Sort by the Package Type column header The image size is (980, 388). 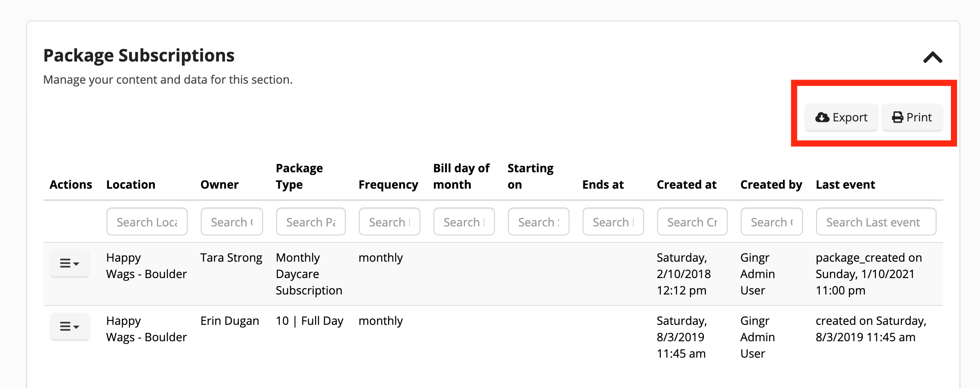(x=299, y=176)
